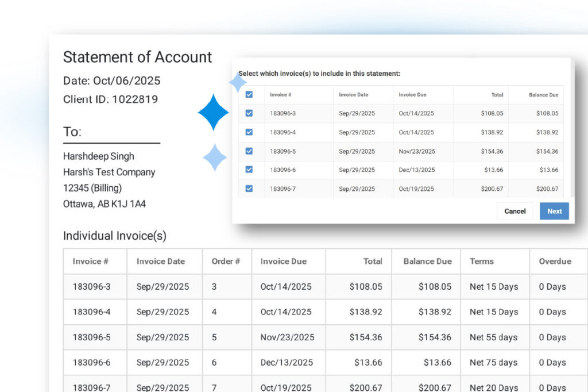The image size is (588, 392).
Task: Uncheck invoice 183096-3 in the selection dialog
Action: [249, 113]
